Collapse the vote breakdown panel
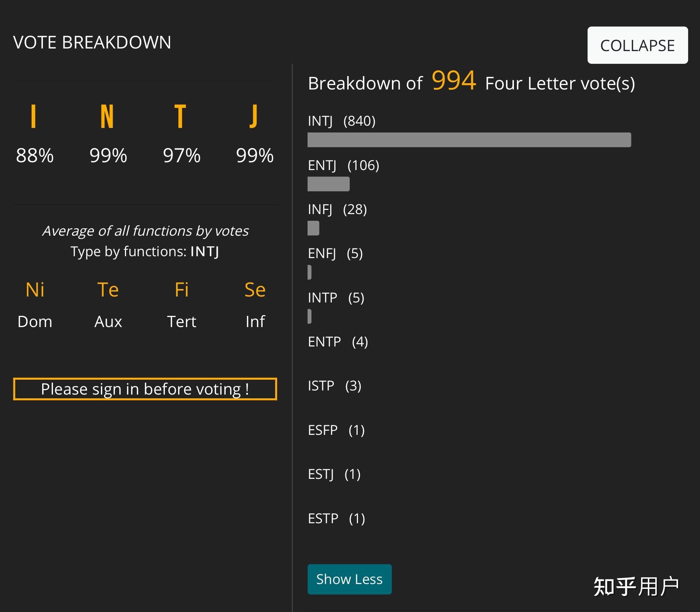The width and height of the screenshot is (700, 612). click(637, 45)
